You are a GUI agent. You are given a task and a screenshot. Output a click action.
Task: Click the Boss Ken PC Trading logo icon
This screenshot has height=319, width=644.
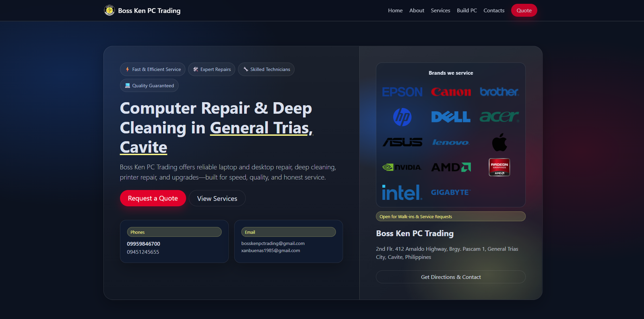coord(109,10)
